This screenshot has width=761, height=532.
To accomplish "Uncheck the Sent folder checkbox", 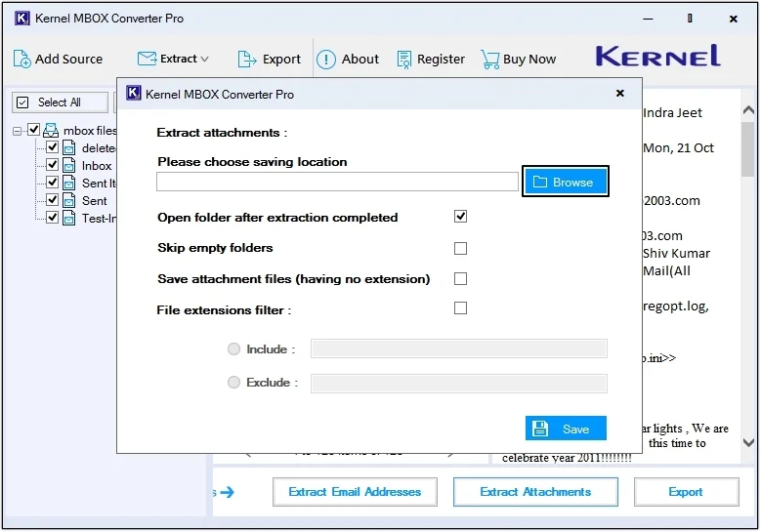I will pos(52,199).
